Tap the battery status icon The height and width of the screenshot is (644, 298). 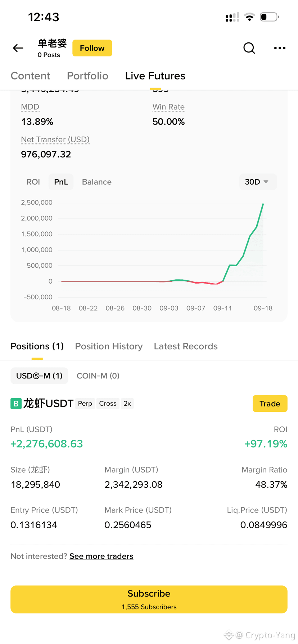coord(269,17)
